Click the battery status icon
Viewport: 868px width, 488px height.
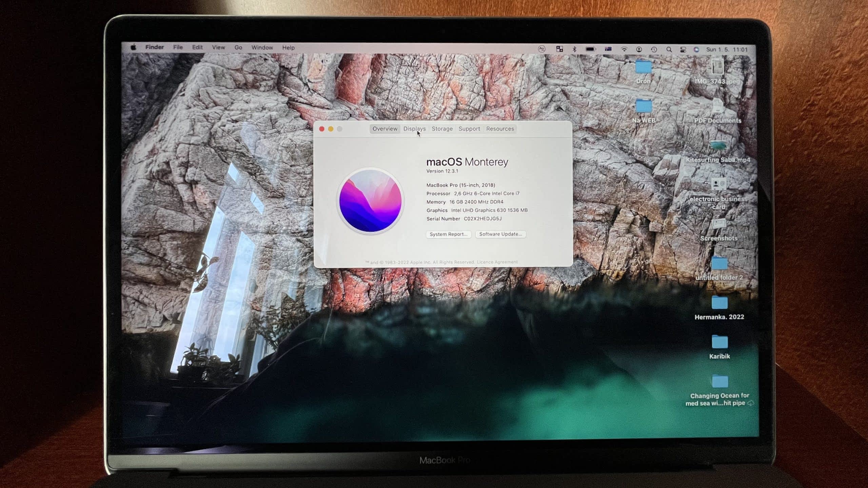pyautogui.click(x=590, y=49)
